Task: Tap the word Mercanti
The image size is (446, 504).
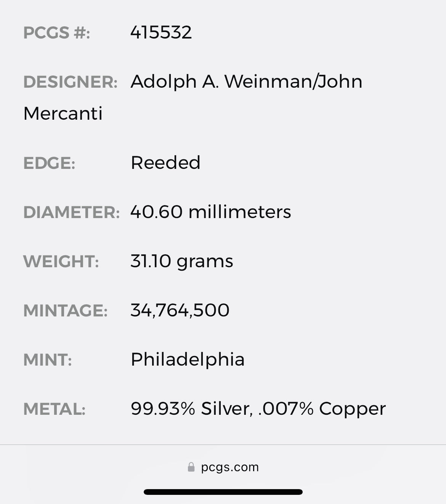Action: [63, 114]
